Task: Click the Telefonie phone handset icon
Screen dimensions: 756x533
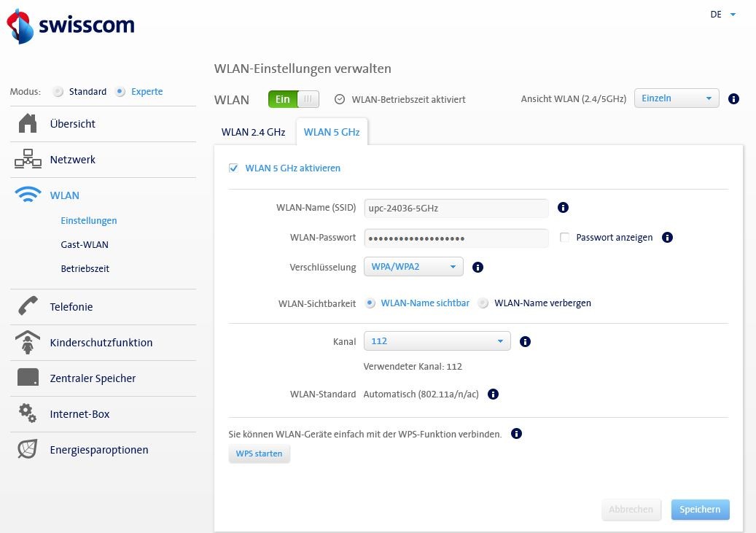Action: pyautogui.click(x=27, y=307)
